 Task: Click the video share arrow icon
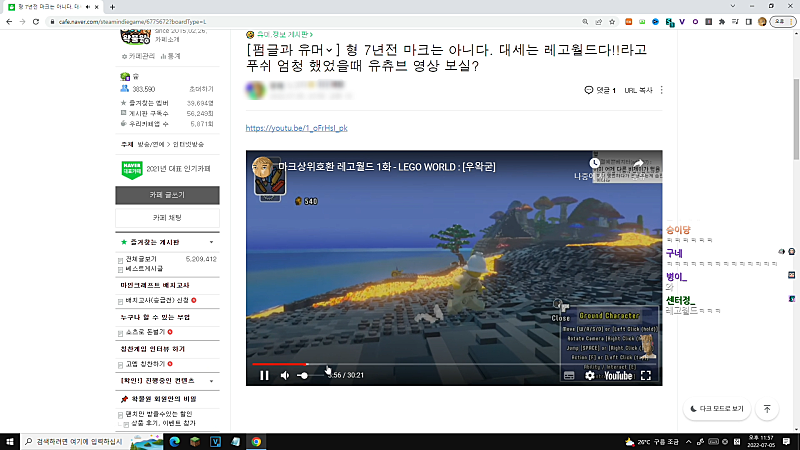tap(639, 163)
